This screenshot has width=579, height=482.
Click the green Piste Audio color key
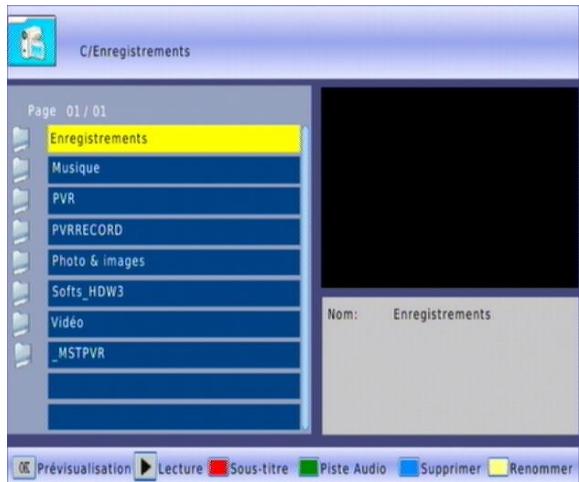pos(308,468)
